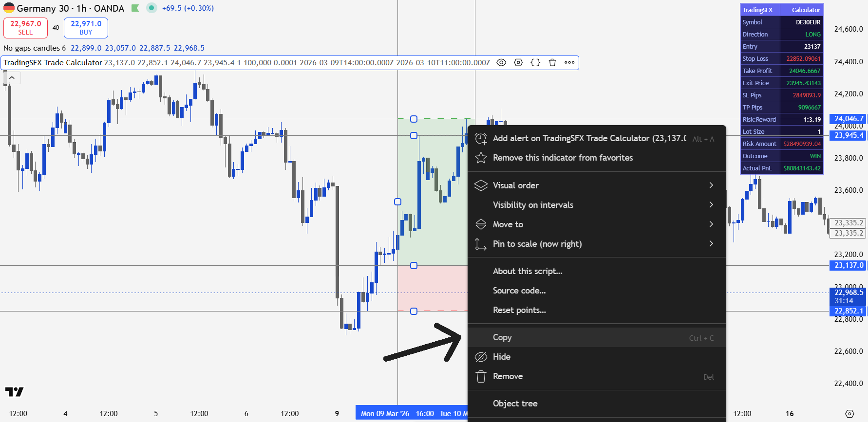Click the 24,046.7 price label
The image size is (868, 422).
coord(848,119)
